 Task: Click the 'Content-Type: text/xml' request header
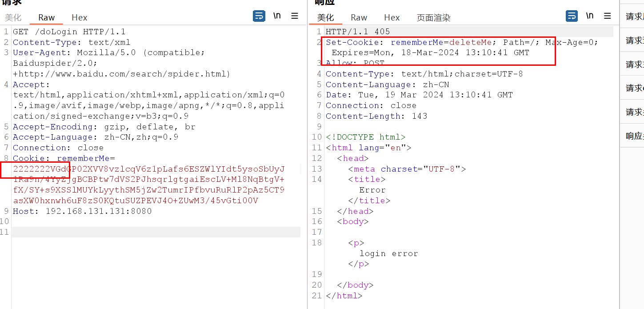pos(72,43)
